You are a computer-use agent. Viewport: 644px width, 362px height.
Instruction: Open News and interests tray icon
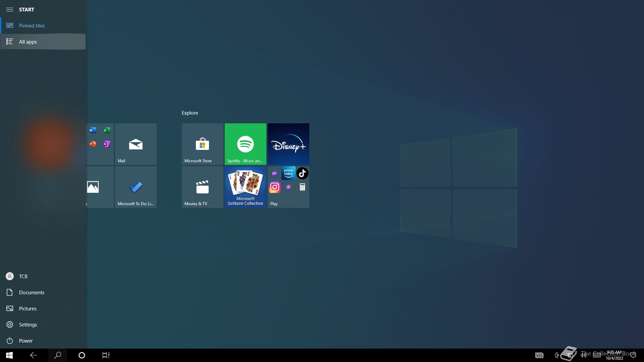tap(539, 355)
